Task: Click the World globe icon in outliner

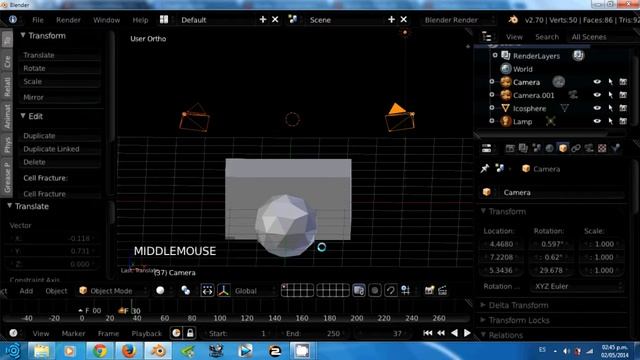Action: click(506, 69)
